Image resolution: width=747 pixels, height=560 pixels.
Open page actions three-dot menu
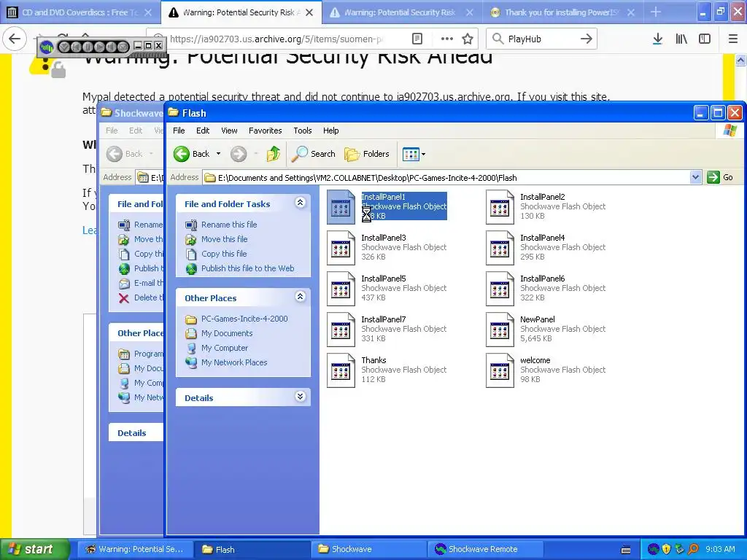coord(446,39)
